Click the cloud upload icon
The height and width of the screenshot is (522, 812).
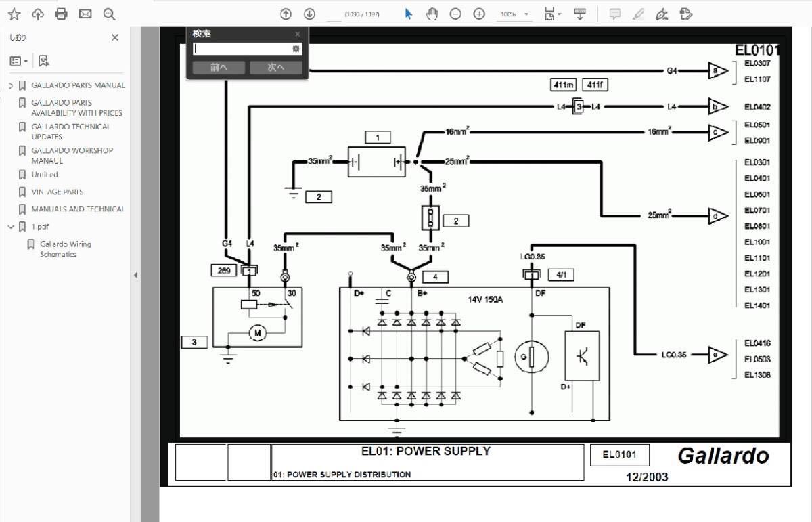click(x=38, y=14)
